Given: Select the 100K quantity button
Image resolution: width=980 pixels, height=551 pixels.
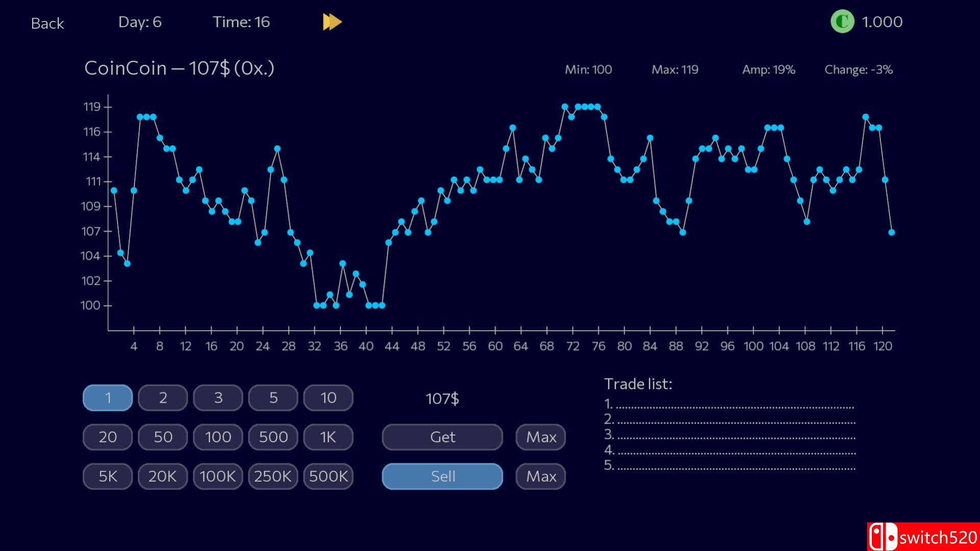Looking at the screenshot, I should click(x=218, y=477).
